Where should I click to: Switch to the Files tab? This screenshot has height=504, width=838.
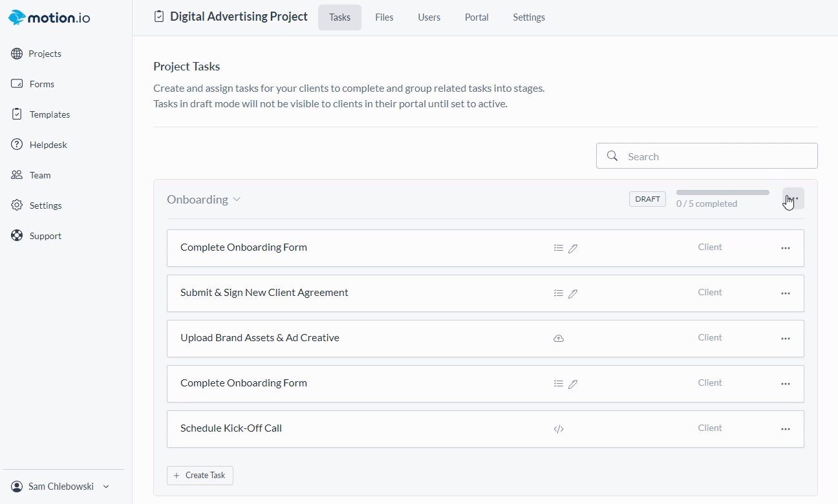(x=384, y=17)
